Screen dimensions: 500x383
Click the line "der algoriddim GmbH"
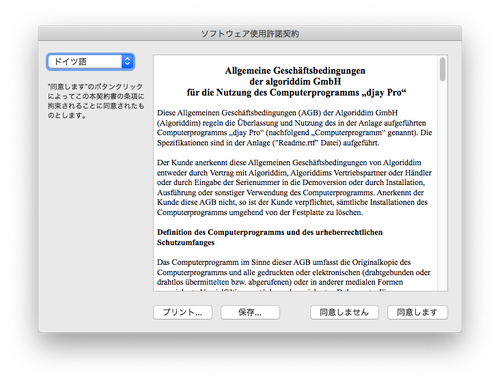(295, 82)
